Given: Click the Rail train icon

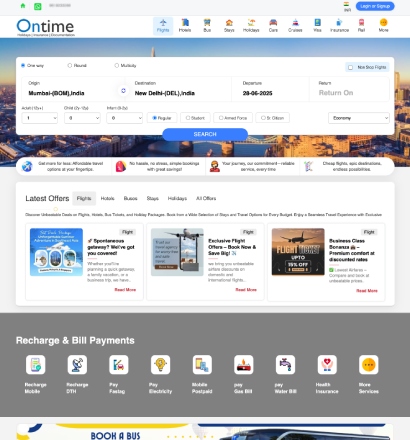Looking at the screenshot, I should coord(361,22).
